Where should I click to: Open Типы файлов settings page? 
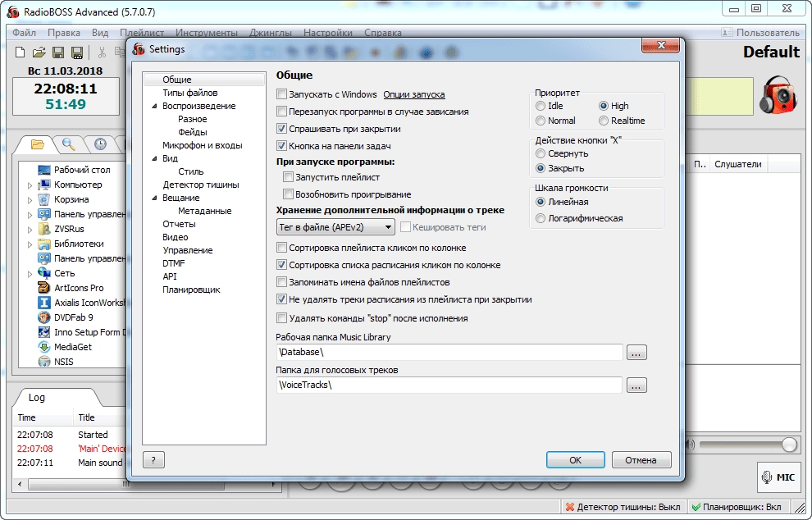click(190, 93)
